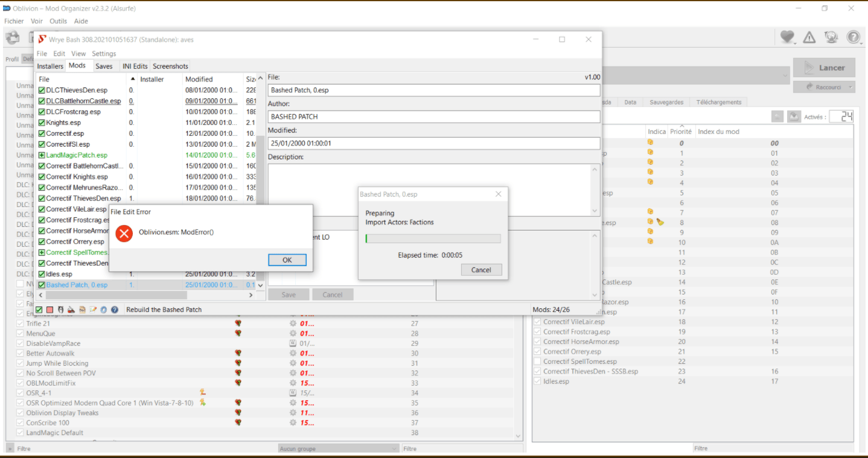This screenshot has width=868, height=458.
Task: Click the red error icon in File Edit Error
Action: (x=124, y=233)
